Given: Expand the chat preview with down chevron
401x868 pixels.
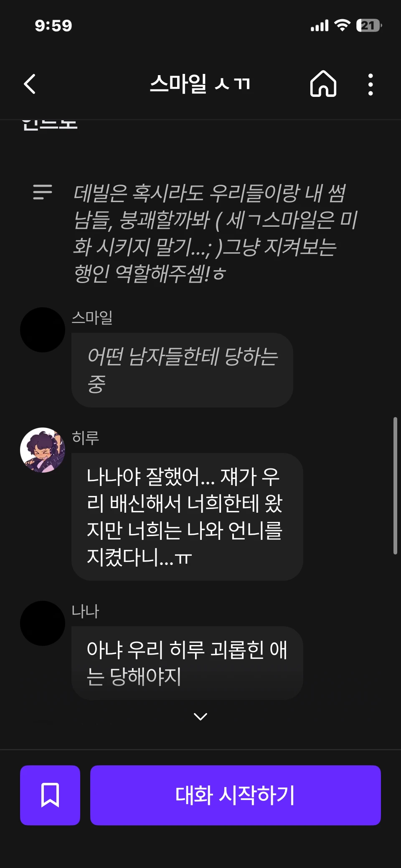Looking at the screenshot, I should pos(200,716).
